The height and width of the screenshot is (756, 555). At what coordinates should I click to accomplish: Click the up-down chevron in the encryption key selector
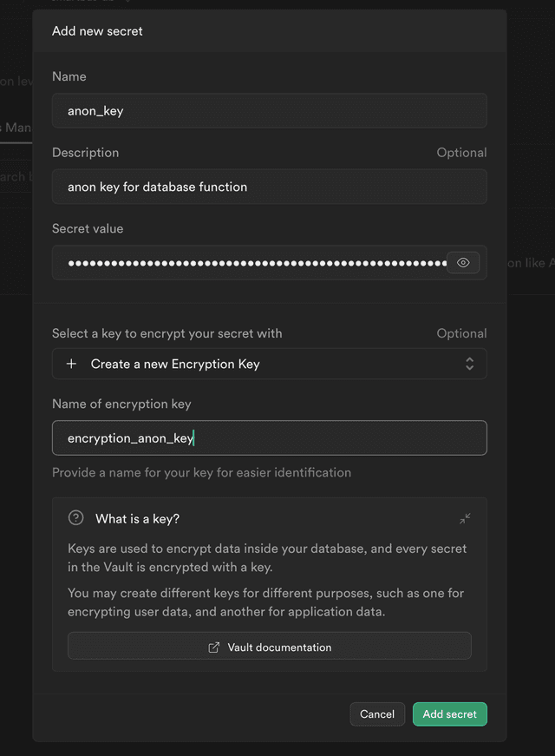[x=470, y=364]
